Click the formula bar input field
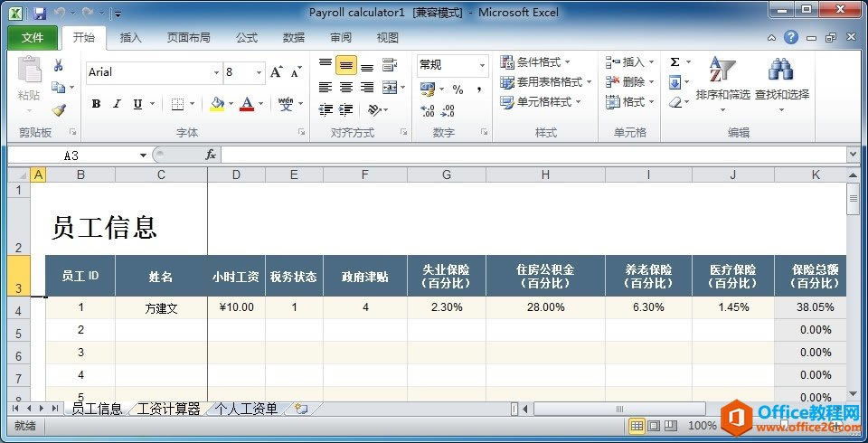This screenshot has width=868, height=443. pos(533,156)
